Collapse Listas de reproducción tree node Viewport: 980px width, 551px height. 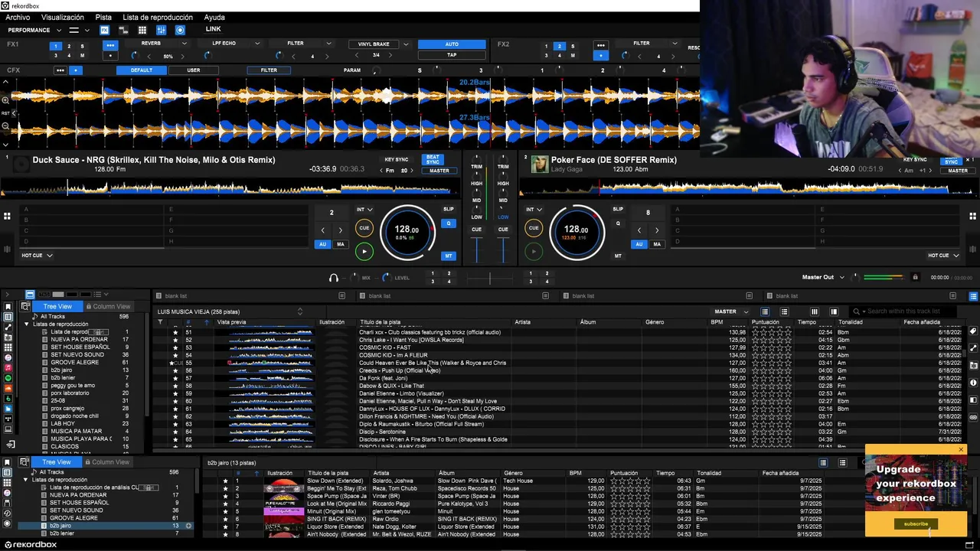26,324
